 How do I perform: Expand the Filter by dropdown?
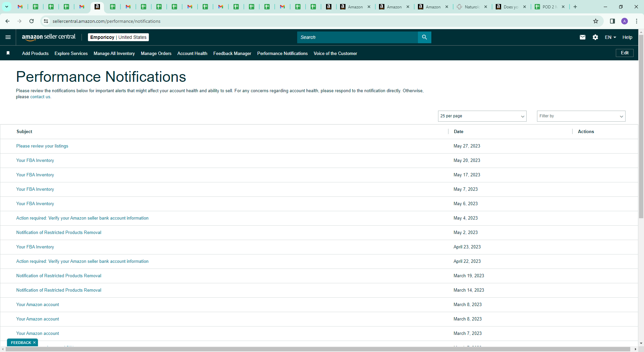[581, 116]
